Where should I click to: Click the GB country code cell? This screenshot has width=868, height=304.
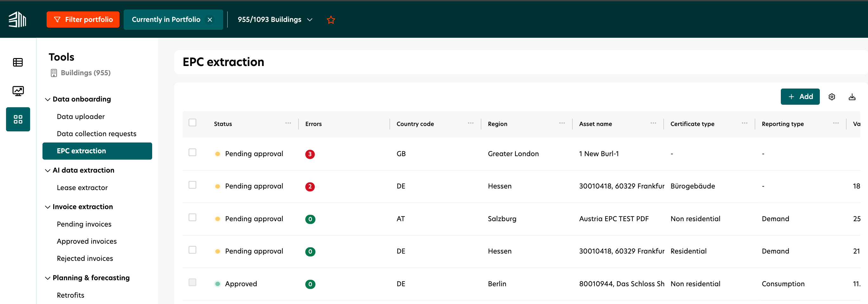(x=401, y=154)
